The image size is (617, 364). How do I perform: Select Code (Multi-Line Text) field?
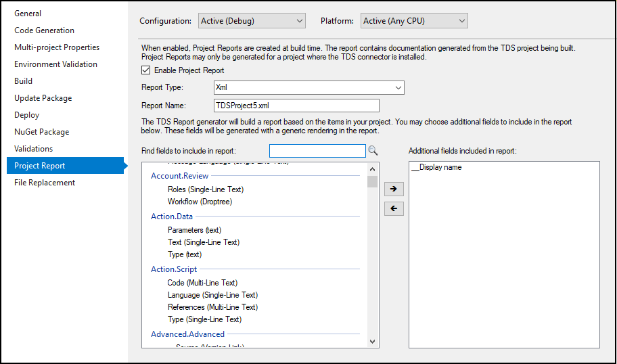202,283
